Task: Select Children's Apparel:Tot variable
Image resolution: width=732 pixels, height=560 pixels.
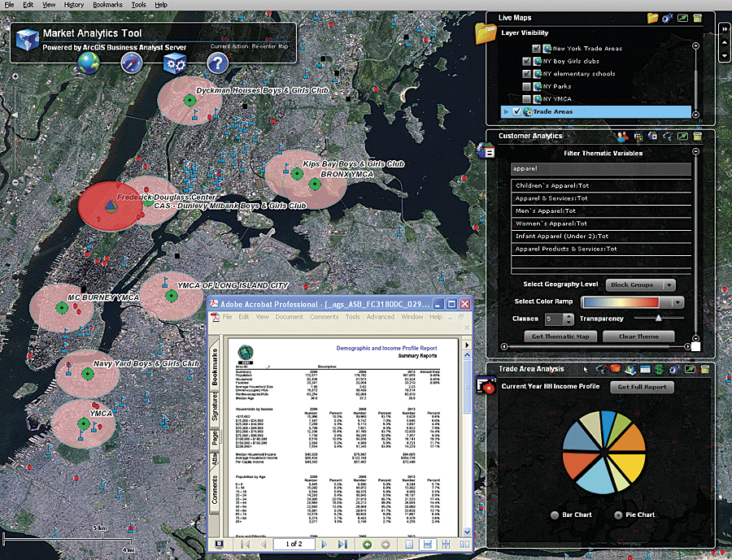Action: coord(601,186)
